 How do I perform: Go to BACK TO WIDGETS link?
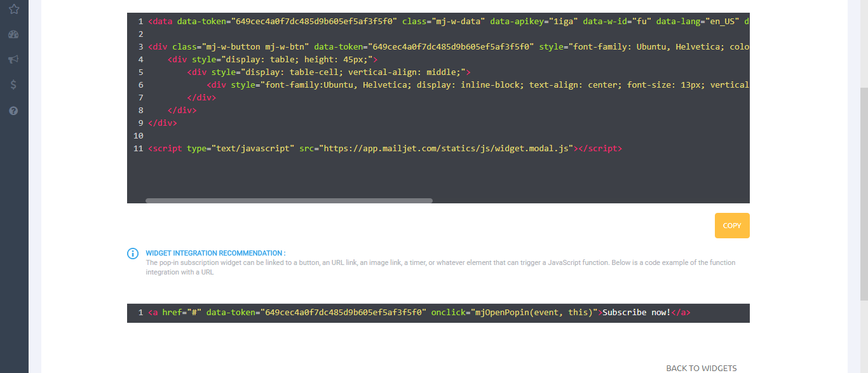[x=701, y=368]
